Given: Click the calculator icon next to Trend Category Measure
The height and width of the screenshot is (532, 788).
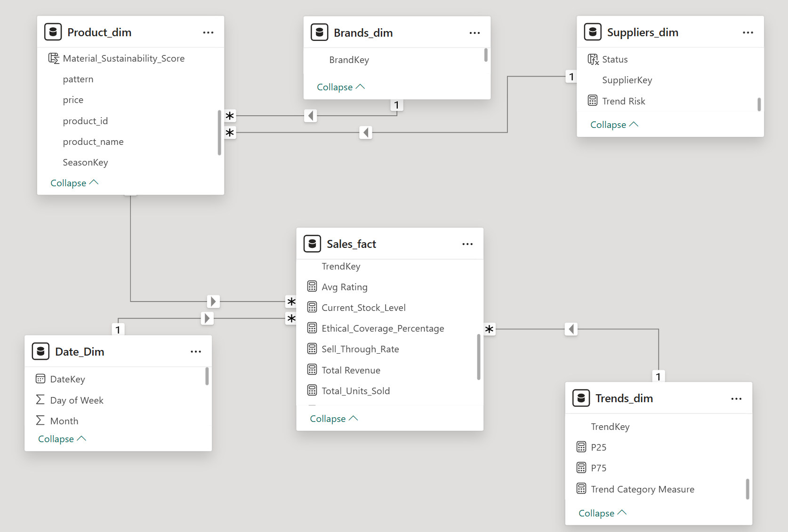Looking at the screenshot, I should point(581,489).
